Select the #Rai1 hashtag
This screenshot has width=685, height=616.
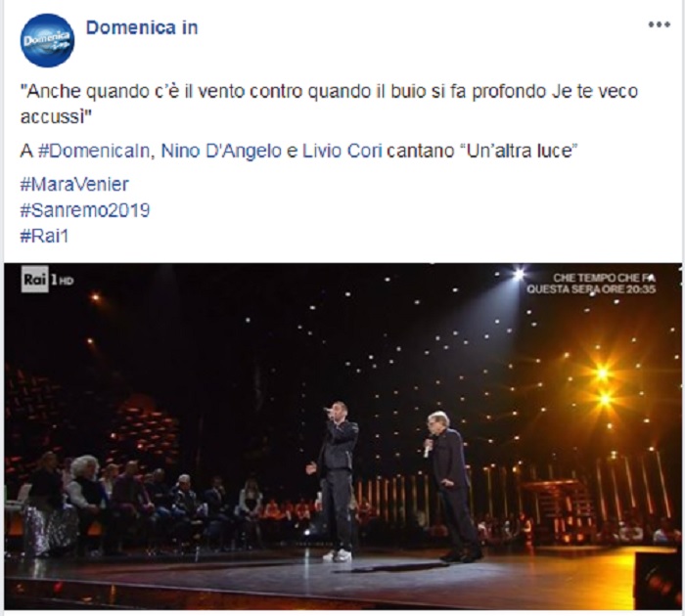[x=45, y=237]
